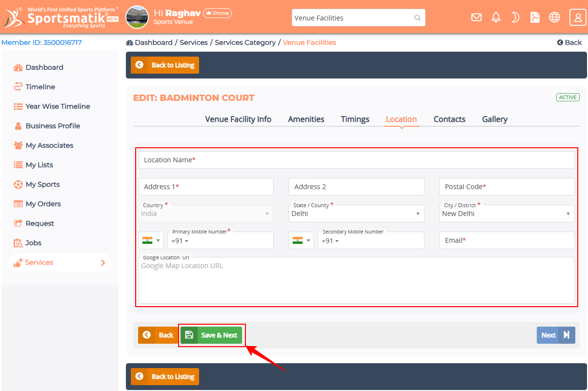588x391 pixels.
Task: Open the secondary mobile country flag selector
Action: click(x=301, y=240)
